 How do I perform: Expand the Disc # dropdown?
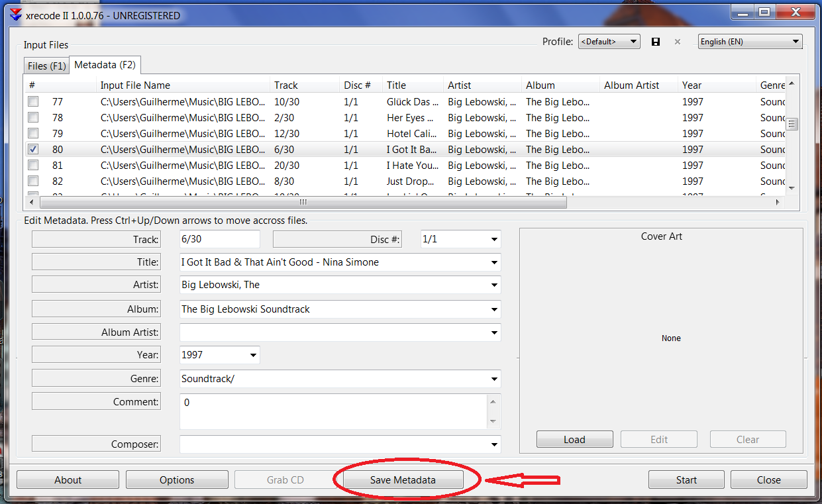(x=494, y=239)
